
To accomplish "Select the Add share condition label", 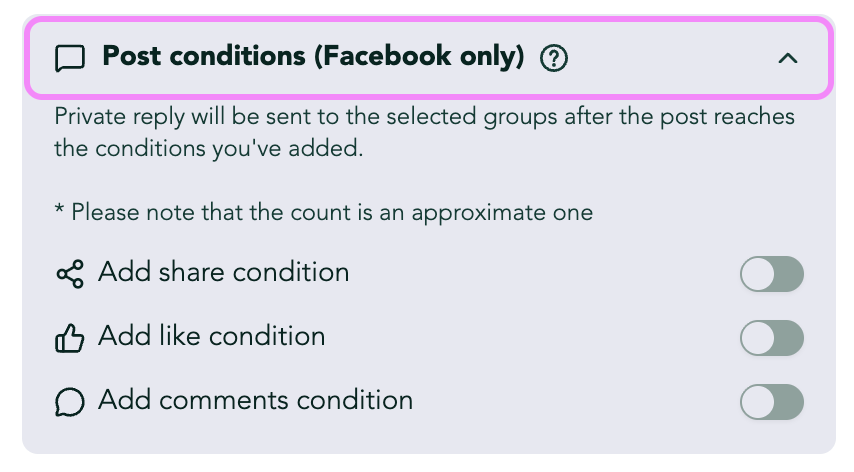I will pyautogui.click(x=223, y=272).
